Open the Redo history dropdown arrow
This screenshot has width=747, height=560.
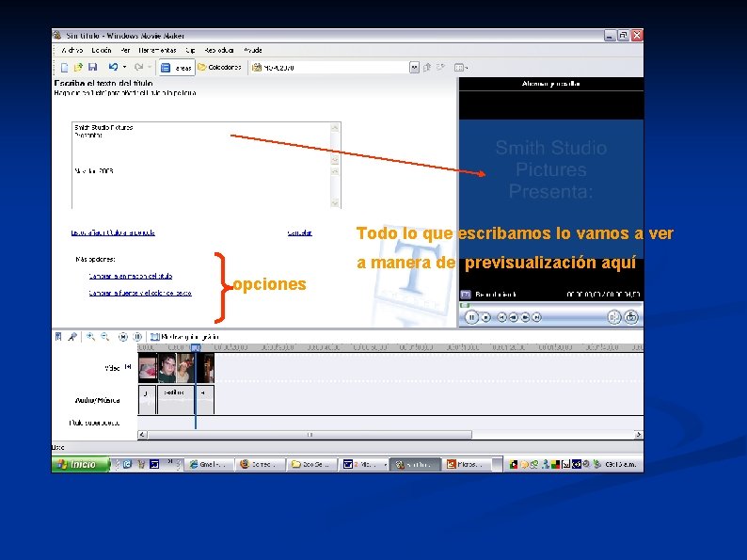pos(150,68)
